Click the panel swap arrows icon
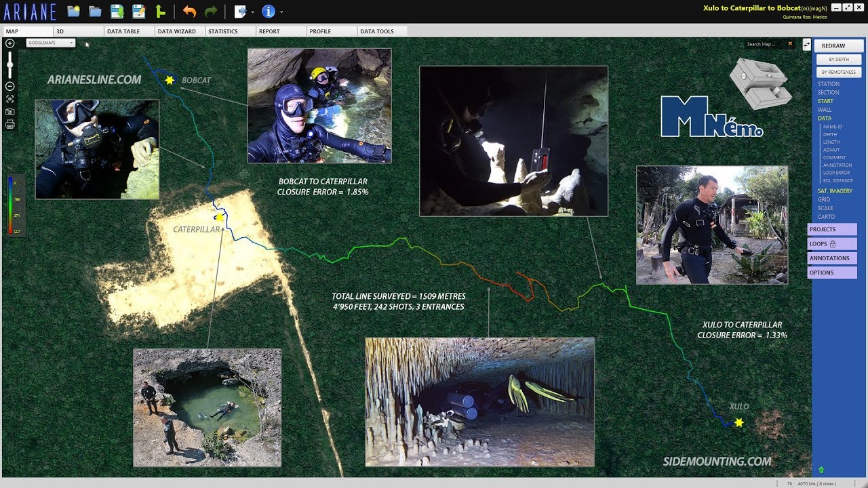 point(806,45)
